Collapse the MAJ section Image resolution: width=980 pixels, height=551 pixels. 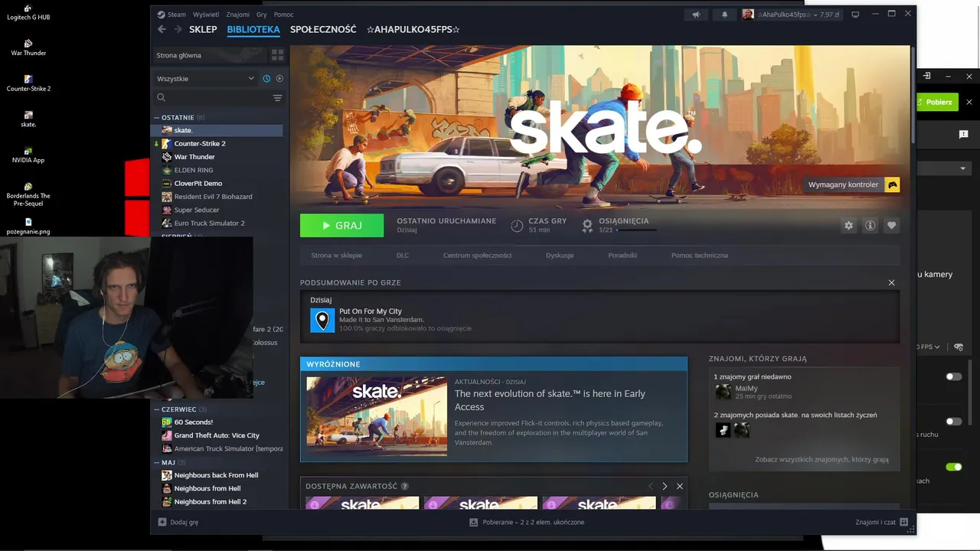click(157, 462)
